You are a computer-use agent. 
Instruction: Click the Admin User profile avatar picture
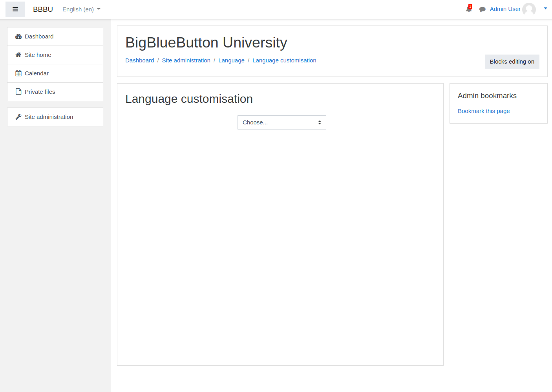[529, 9]
